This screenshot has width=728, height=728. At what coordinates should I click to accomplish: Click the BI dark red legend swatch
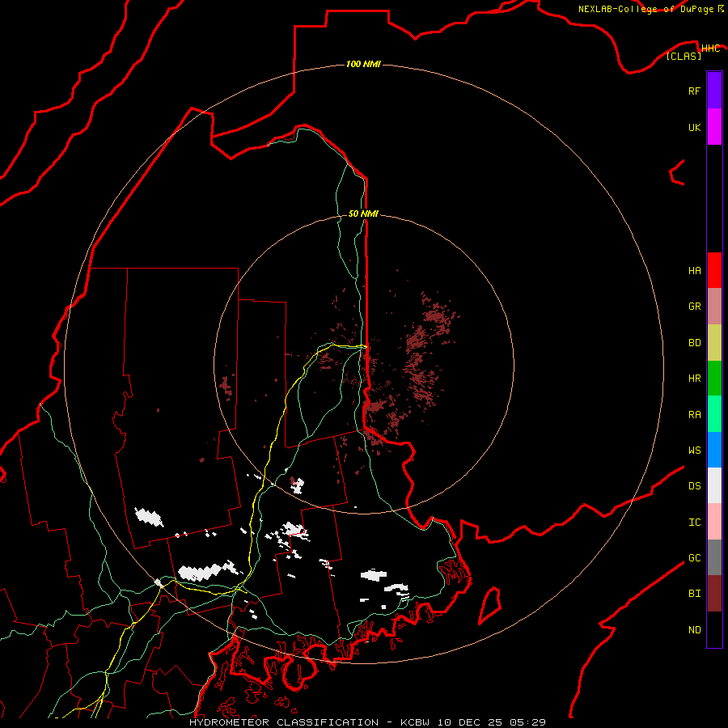(714, 594)
